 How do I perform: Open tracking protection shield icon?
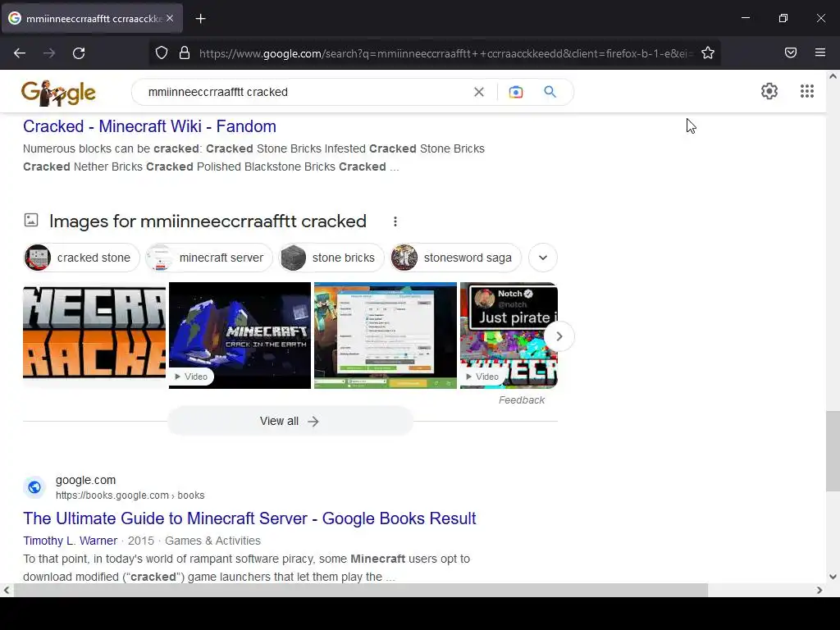point(162,52)
